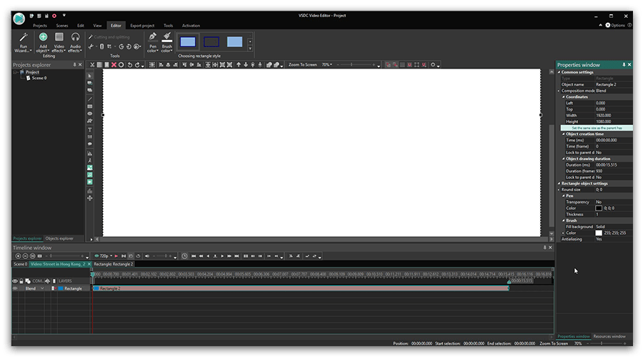Toggle visibility eye for all layers
This screenshot has width=643, height=364.
15,281
